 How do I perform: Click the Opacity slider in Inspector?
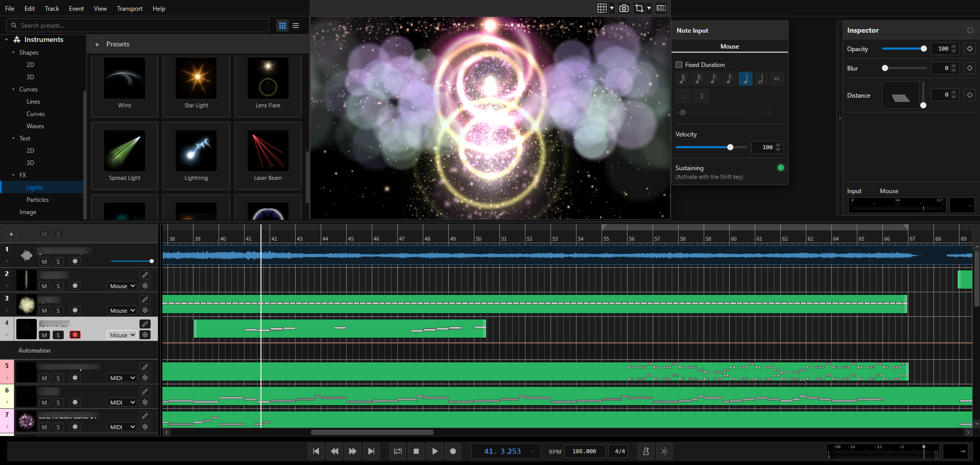tap(904, 49)
